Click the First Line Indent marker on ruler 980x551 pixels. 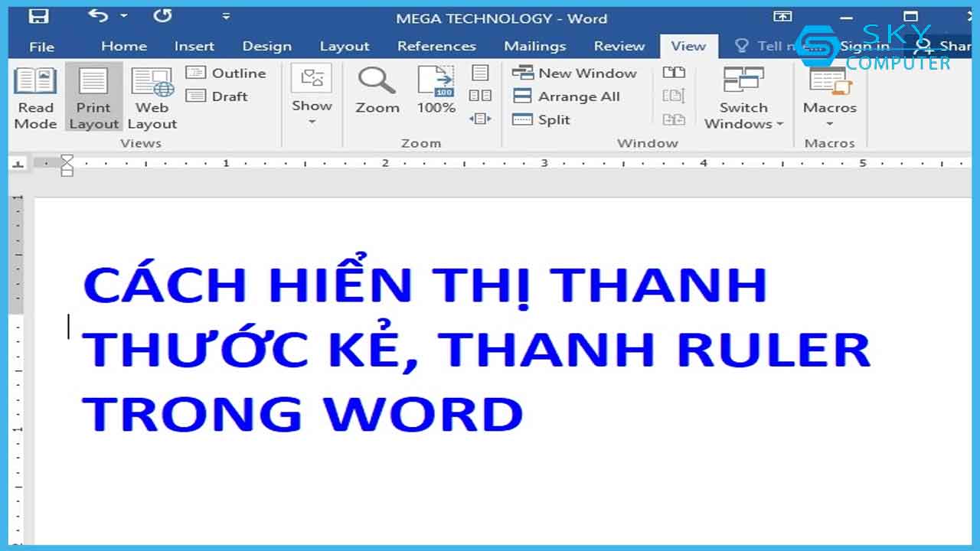(67, 159)
